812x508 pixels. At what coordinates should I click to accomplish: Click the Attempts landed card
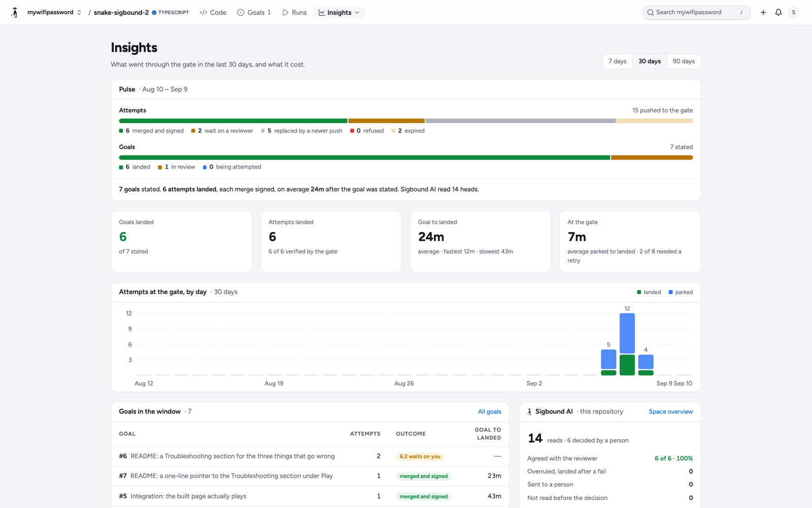tap(331, 242)
